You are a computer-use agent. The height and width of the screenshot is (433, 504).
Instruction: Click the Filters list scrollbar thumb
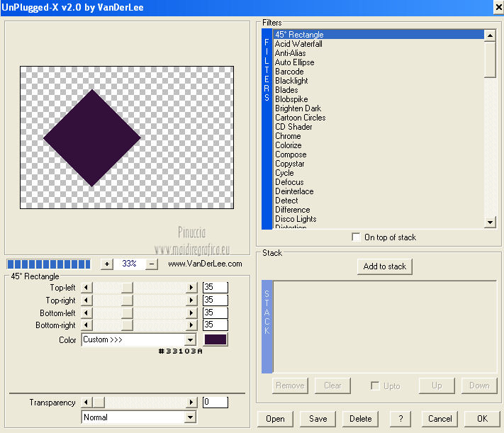490,60
